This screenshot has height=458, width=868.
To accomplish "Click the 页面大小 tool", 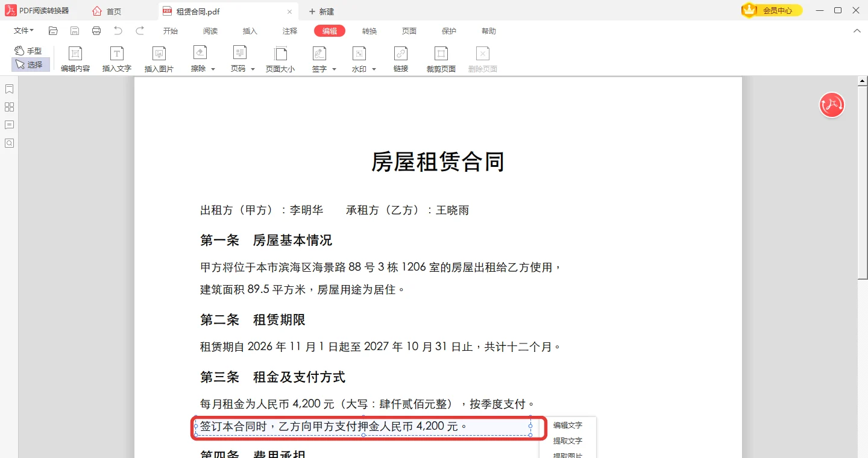I will click(280, 60).
